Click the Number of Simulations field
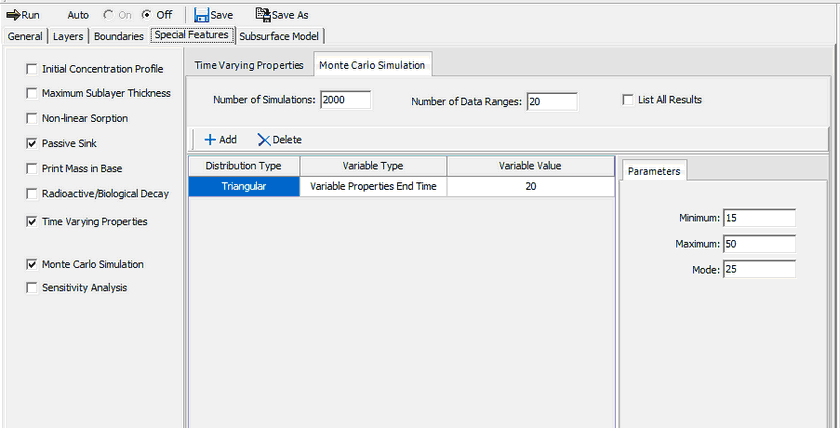 (x=345, y=100)
